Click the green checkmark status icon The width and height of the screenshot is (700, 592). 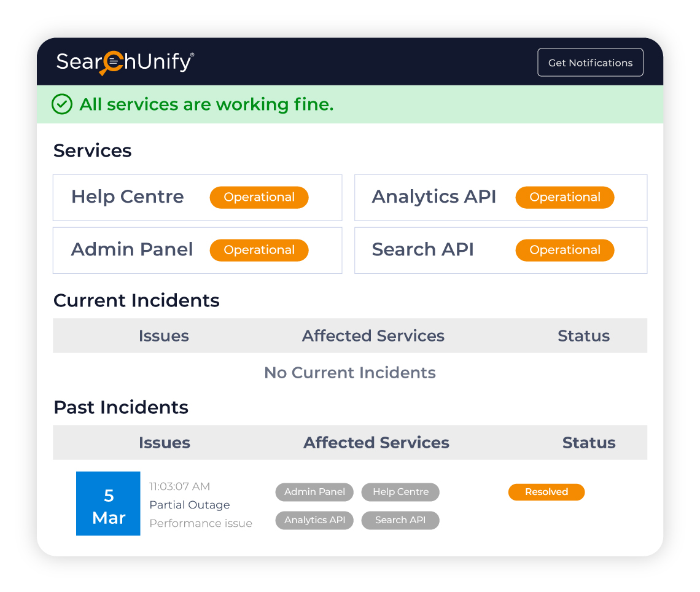point(62,104)
